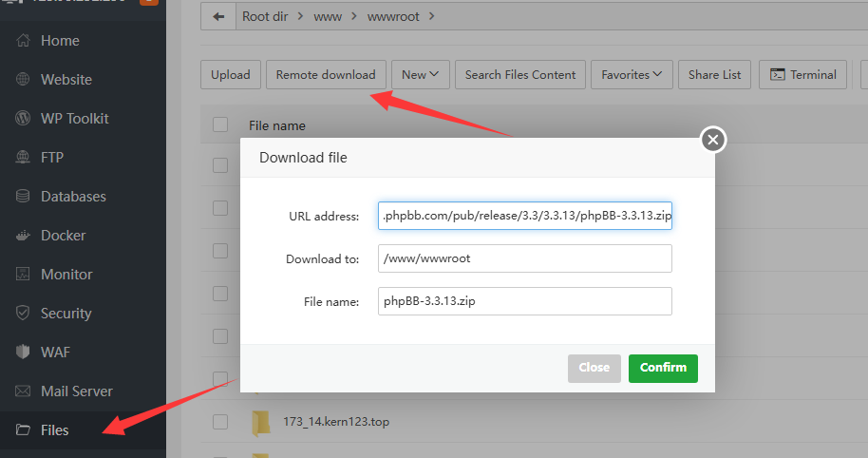868x458 pixels.
Task: Navigate to www breadcrumb
Action: [x=328, y=16]
